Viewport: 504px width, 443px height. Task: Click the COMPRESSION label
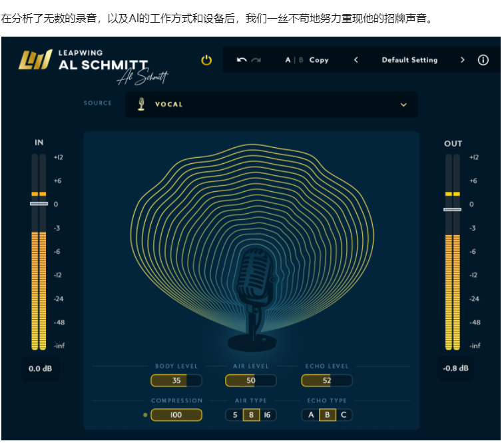pos(177,400)
